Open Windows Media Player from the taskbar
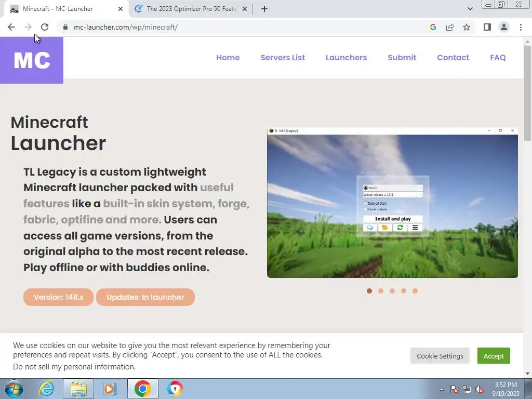 pos(110,389)
